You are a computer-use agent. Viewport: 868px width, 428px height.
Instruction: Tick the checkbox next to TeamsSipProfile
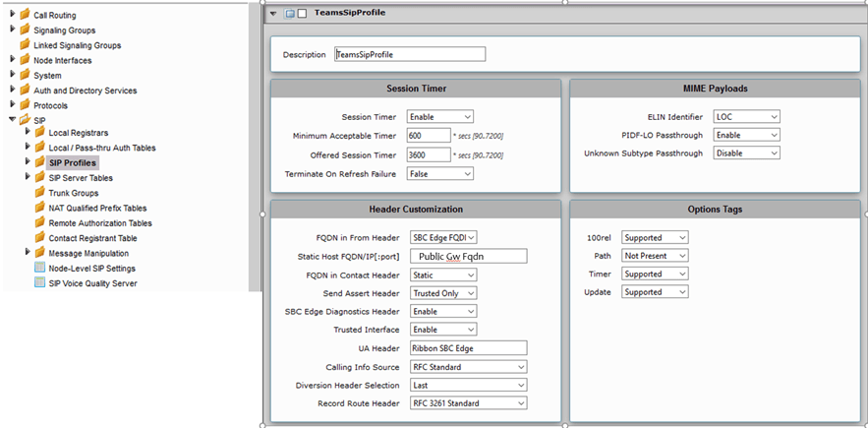pyautogui.click(x=303, y=14)
